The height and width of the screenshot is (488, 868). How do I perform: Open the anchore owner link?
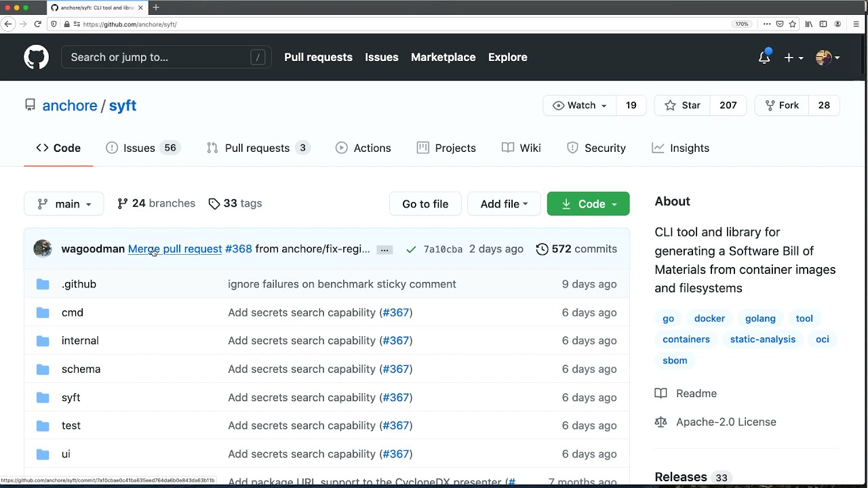tap(70, 106)
